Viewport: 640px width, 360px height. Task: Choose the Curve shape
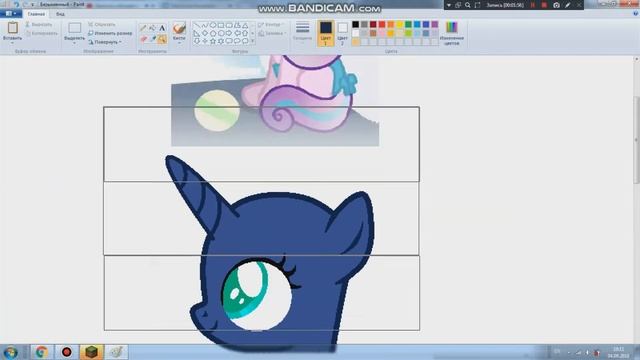[204, 25]
